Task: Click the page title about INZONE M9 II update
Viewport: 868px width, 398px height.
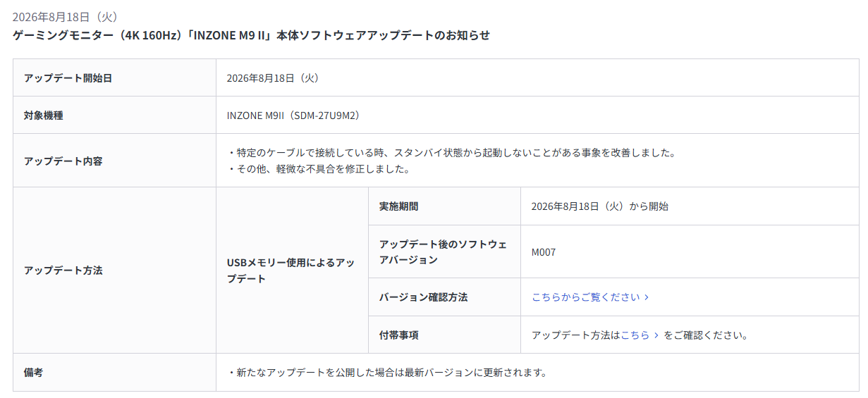Action: [x=251, y=35]
